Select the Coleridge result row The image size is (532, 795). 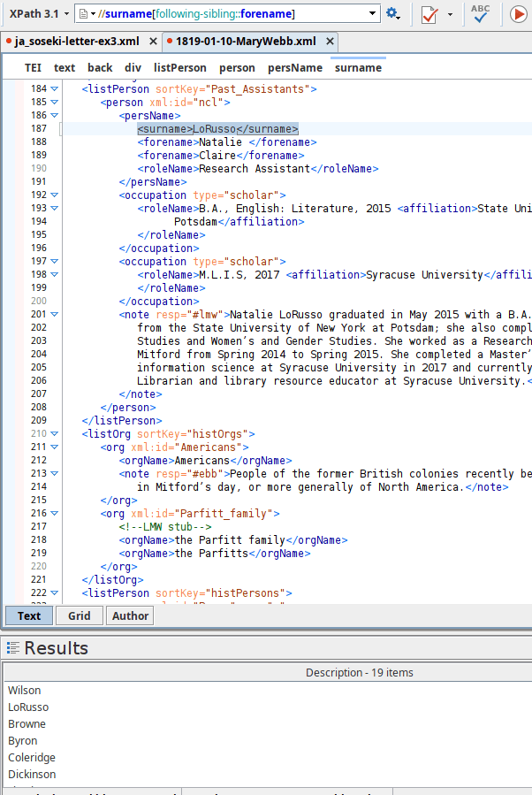tap(269, 757)
